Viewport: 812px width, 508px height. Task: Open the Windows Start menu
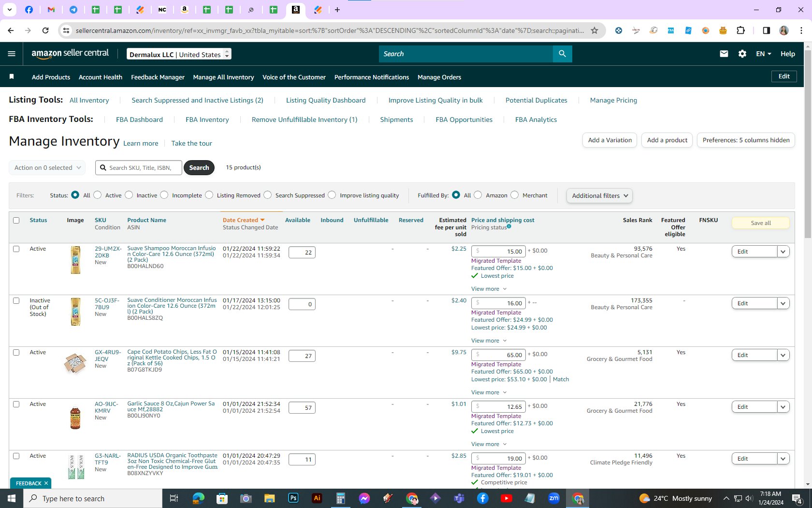coord(12,498)
